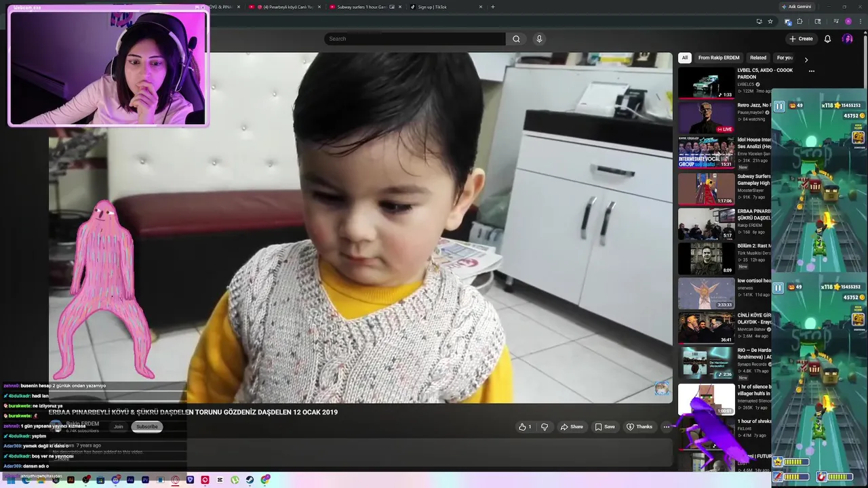
Task: Click Ask Gemini button in Chrome
Action: (x=796, y=7)
